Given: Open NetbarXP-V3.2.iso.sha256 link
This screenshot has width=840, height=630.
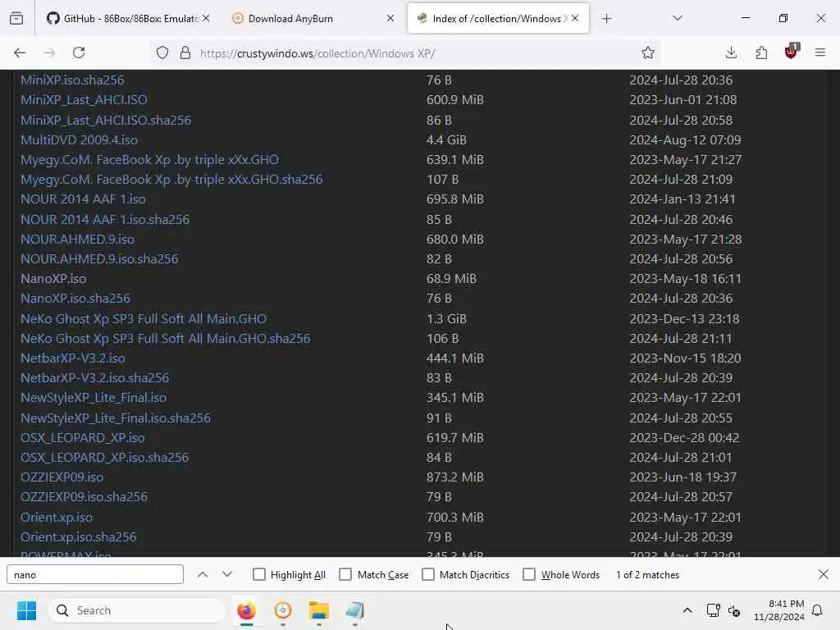Looking at the screenshot, I should [x=95, y=377].
